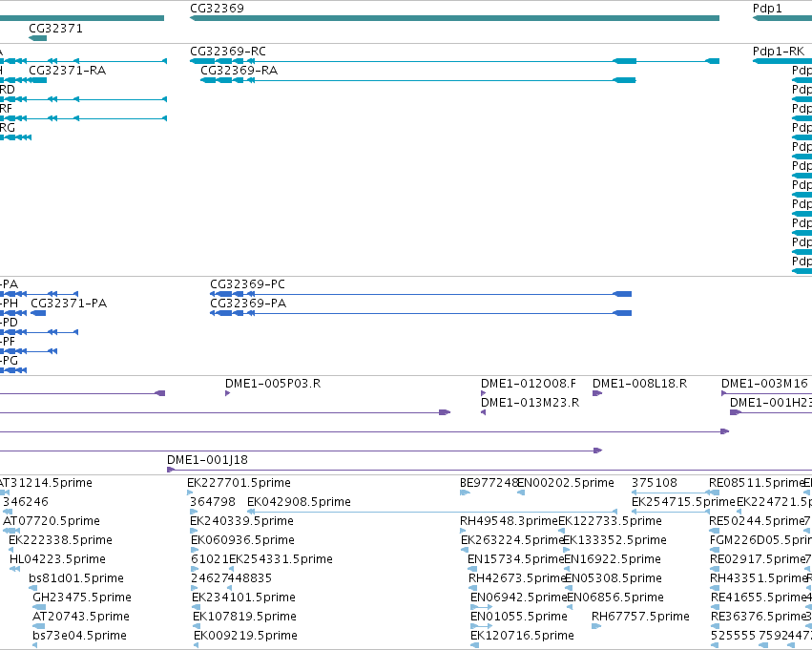Click the Pdp1 gene label
Screen dimensions: 812x650
click(767, 9)
